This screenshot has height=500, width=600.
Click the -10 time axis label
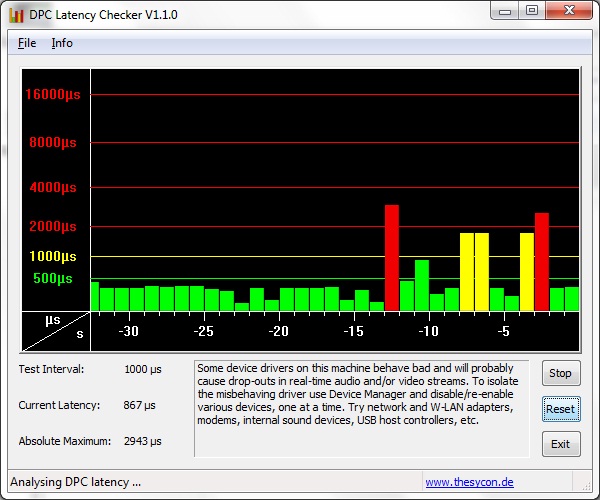tap(429, 331)
